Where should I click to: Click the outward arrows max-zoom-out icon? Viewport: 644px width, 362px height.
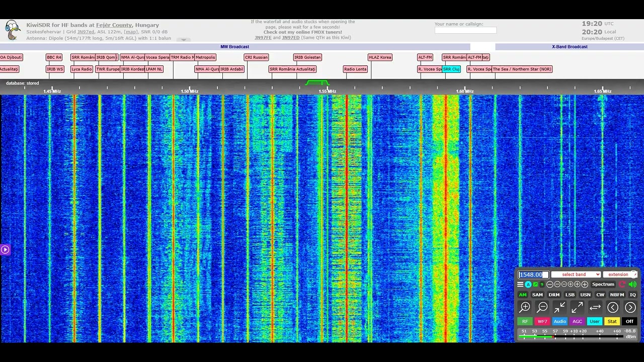tap(578, 307)
